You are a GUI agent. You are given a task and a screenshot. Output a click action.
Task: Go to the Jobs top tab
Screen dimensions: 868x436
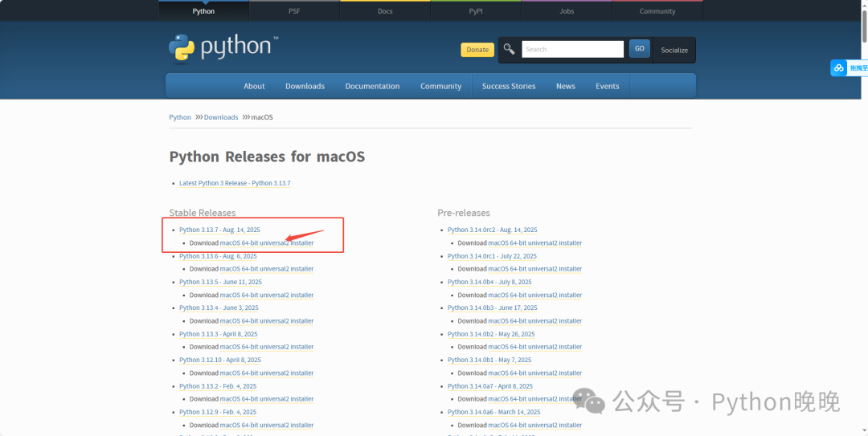point(567,11)
